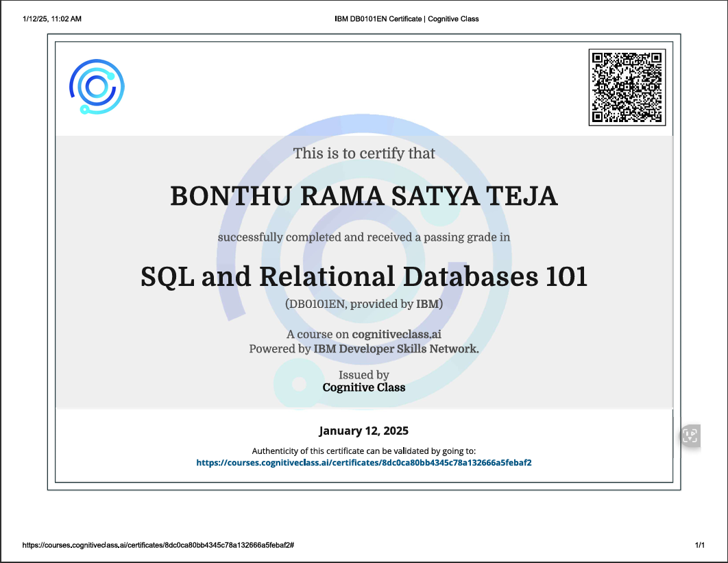Select the header title IBM DB0101EN Certificate
The image size is (728, 563).
[407, 19]
